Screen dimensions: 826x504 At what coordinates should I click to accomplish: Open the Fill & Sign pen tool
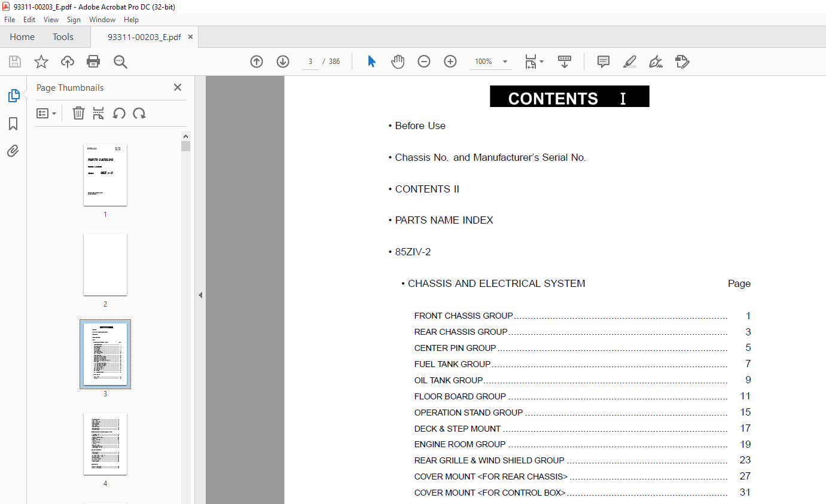click(x=656, y=62)
